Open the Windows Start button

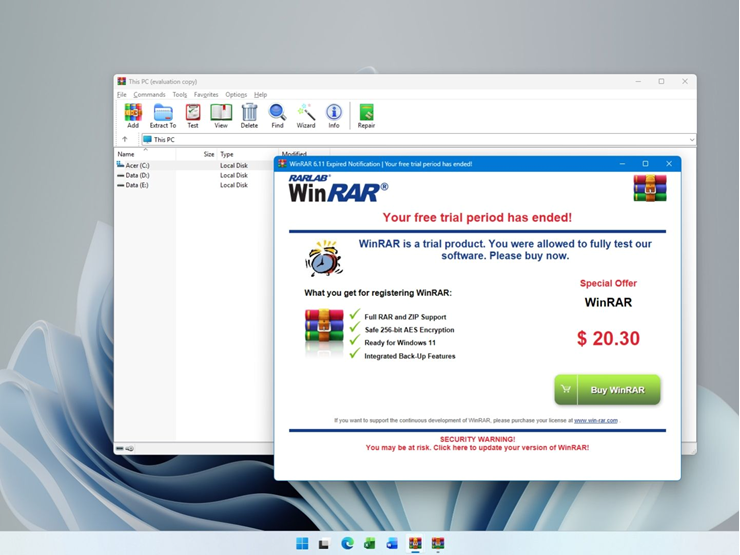pyautogui.click(x=302, y=544)
